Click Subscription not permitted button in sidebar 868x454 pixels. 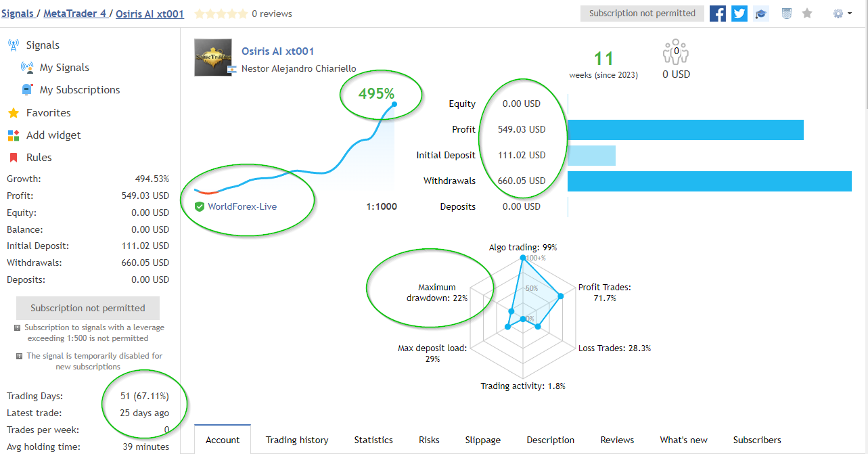88,308
